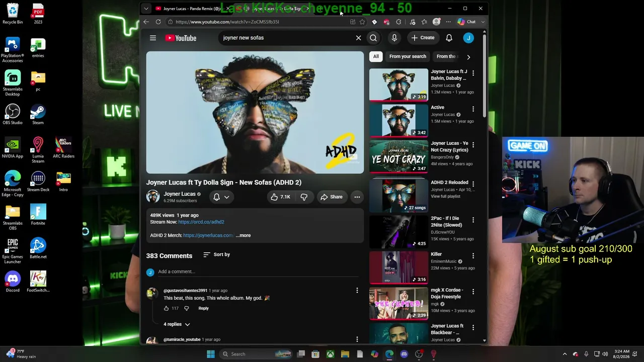This screenshot has width=644, height=362.
Task: Reply to gustavosifuentes3991's comment
Action: tap(203, 308)
